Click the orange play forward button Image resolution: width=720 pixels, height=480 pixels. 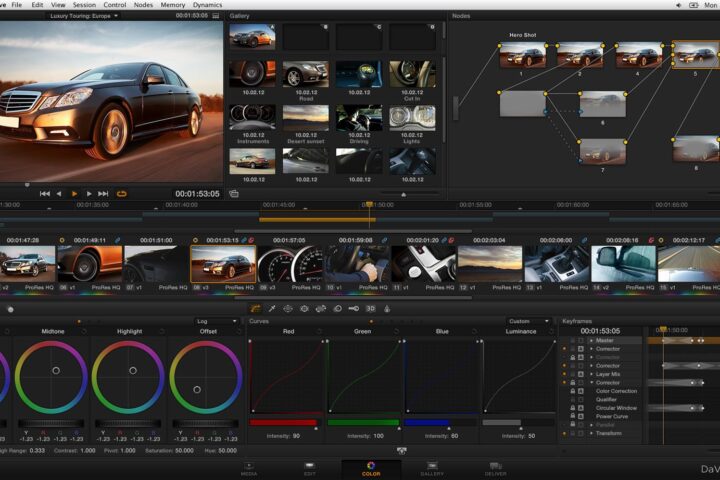point(74,194)
